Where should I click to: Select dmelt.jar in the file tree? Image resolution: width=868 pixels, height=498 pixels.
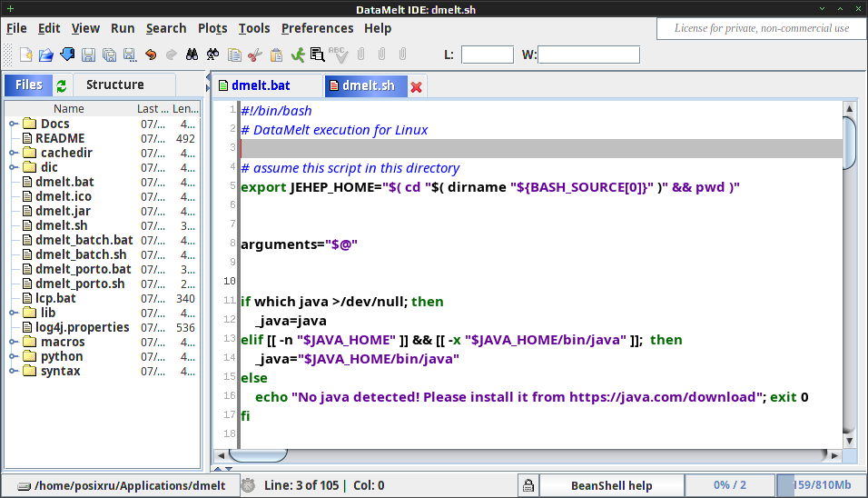pos(63,211)
